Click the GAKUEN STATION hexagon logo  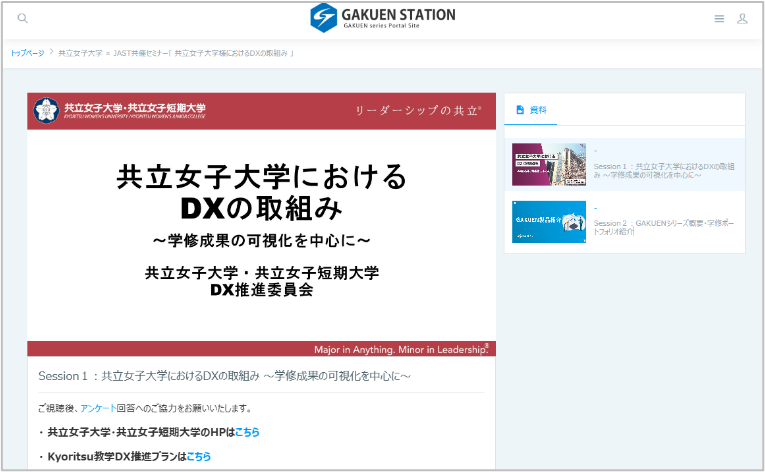coord(323,18)
